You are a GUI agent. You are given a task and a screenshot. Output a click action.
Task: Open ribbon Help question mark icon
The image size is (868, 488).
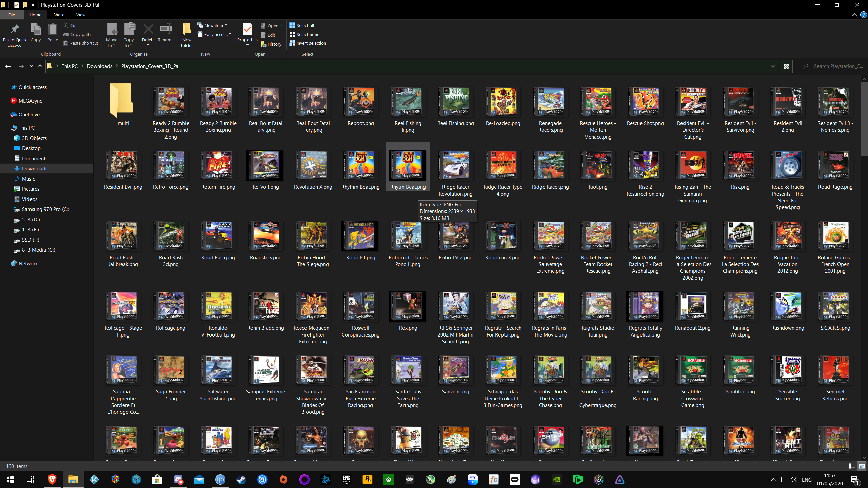(x=863, y=15)
